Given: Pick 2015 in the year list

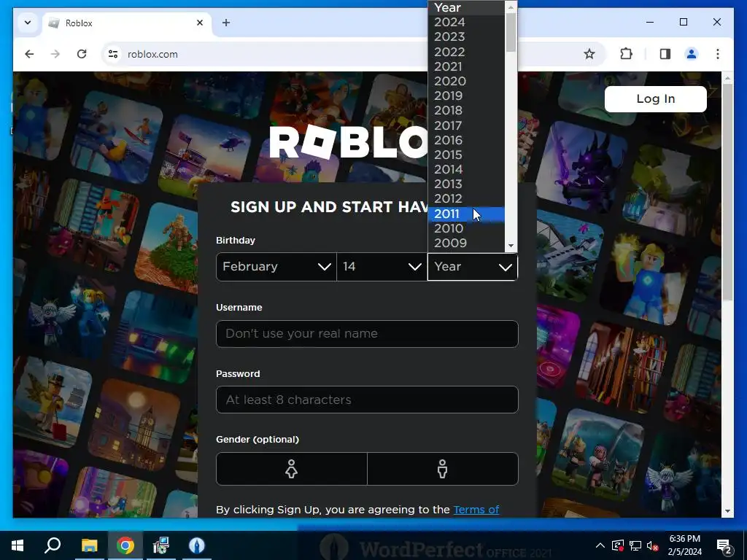Looking at the screenshot, I should 466,155.
